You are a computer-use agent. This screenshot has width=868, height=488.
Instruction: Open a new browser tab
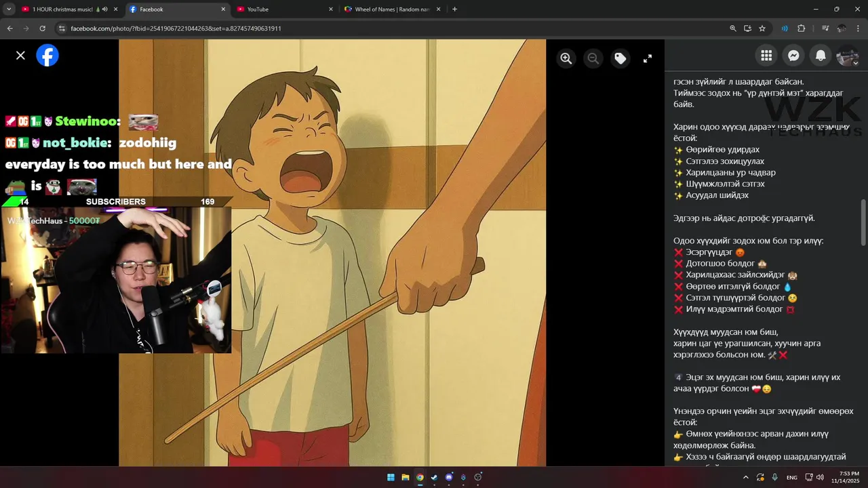click(x=454, y=9)
